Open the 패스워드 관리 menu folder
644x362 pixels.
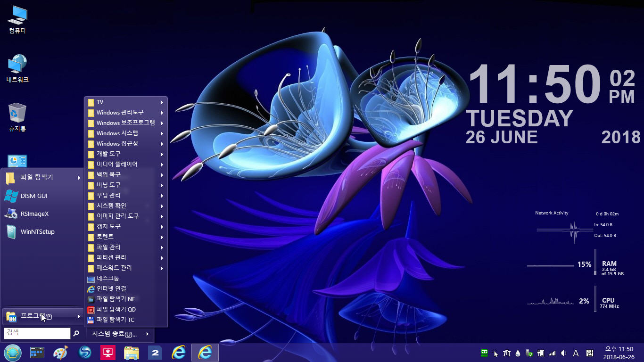[125, 268]
